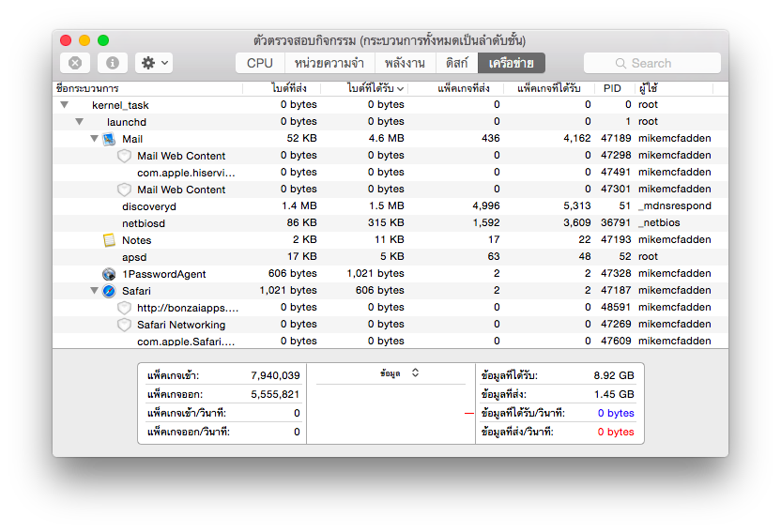
Task: Switch to the หน่วยความจำ memory tab
Action: [329, 63]
